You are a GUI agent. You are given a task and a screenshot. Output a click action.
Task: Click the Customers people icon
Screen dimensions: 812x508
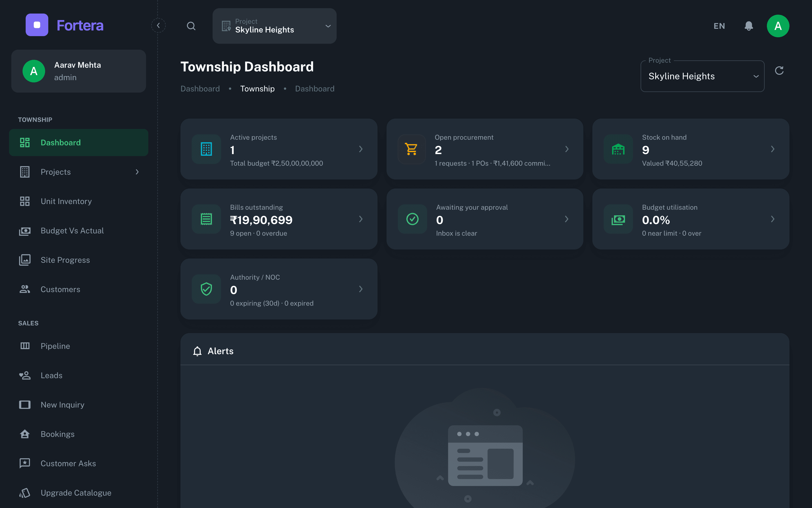coord(25,289)
